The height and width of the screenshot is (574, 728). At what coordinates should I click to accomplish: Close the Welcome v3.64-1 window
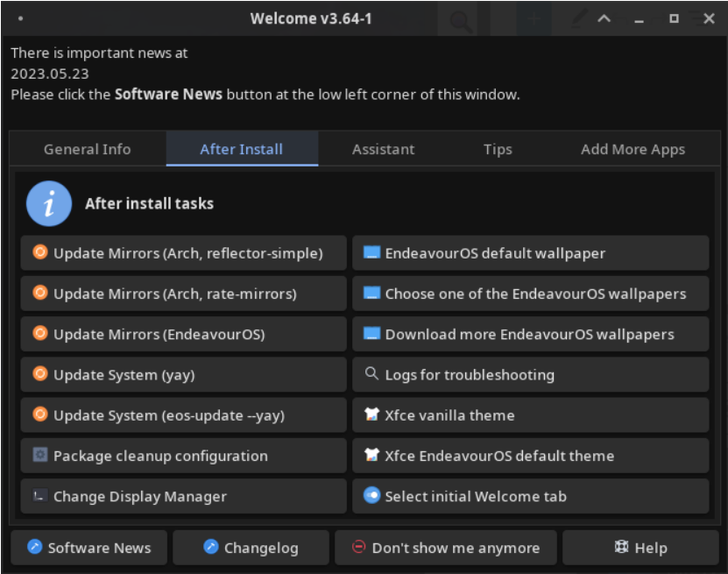[709, 18]
